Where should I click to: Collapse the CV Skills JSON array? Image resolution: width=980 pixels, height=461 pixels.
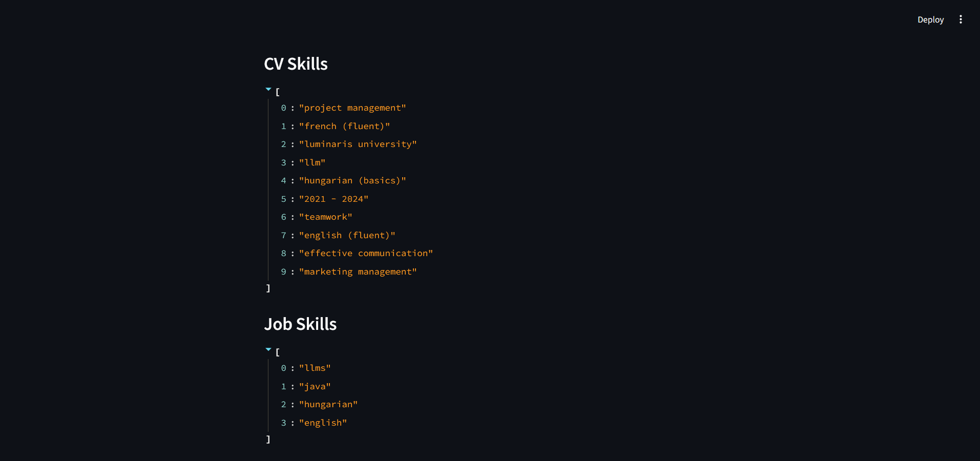[x=268, y=89]
